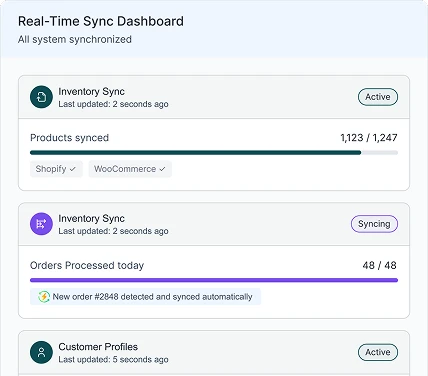Click the green lightning bolt sync icon
This screenshot has width=428, height=376.
pyautogui.click(x=44, y=297)
